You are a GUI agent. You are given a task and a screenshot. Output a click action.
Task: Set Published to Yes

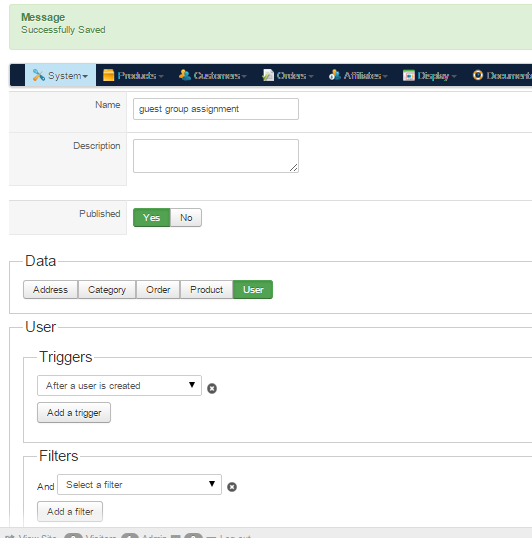pos(152,218)
